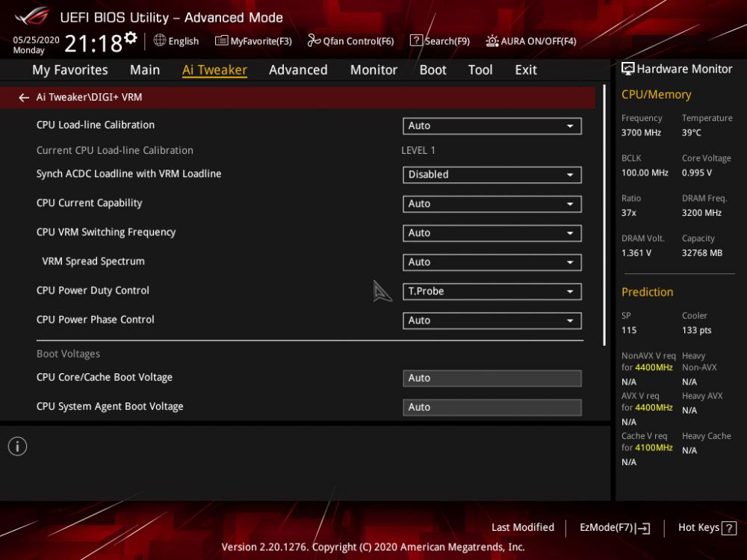
Task: Click the AURA light bulb icon
Action: click(x=492, y=40)
